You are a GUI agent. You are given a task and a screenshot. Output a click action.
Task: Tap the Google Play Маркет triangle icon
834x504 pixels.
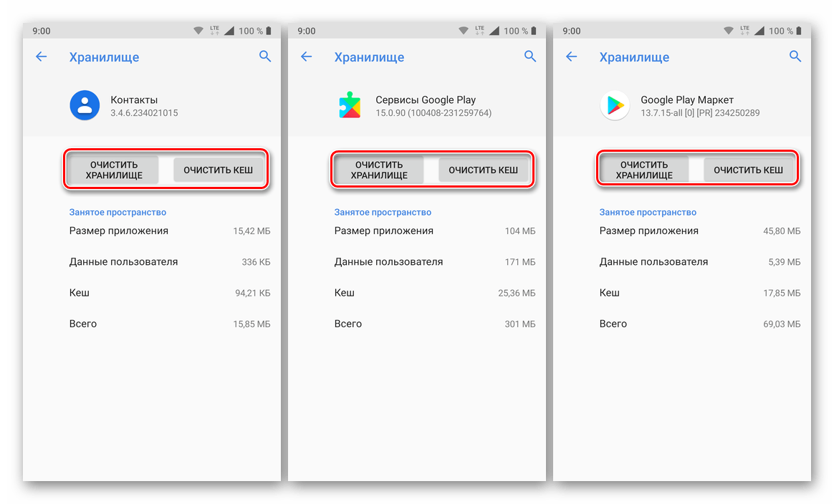pos(615,105)
